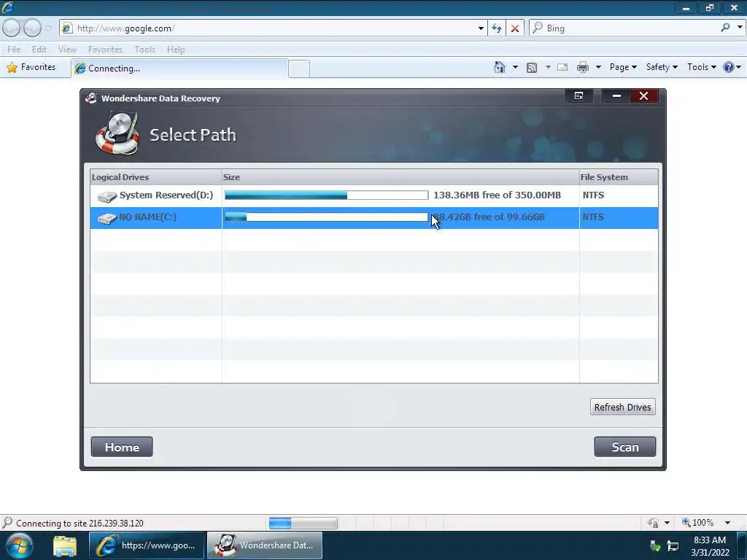This screenshot has width=747, height=560.
Task: Expand the feeds dropdown arrow
Action: tap(548, 67)
